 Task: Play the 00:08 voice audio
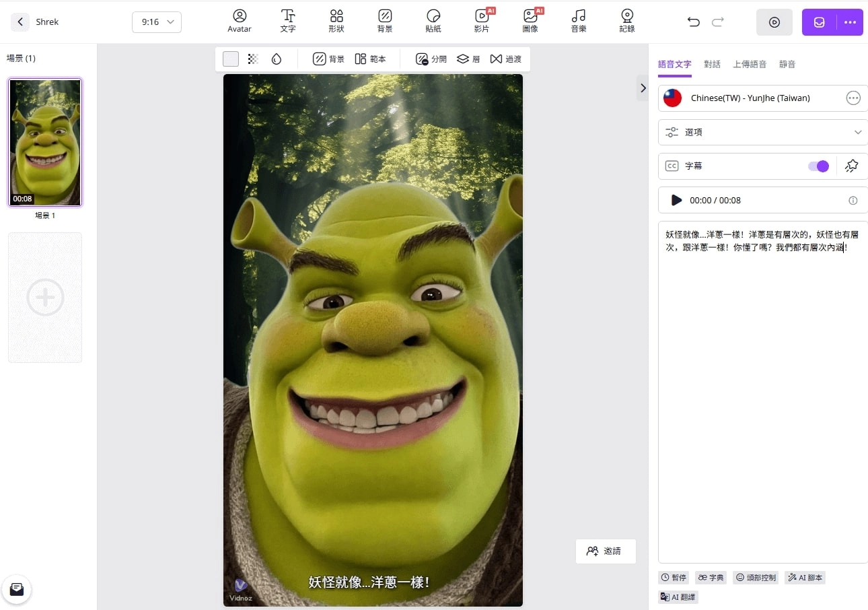676,200
